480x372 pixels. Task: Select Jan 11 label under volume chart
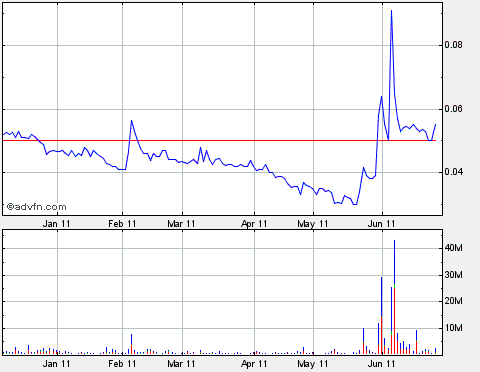point(56,364)
